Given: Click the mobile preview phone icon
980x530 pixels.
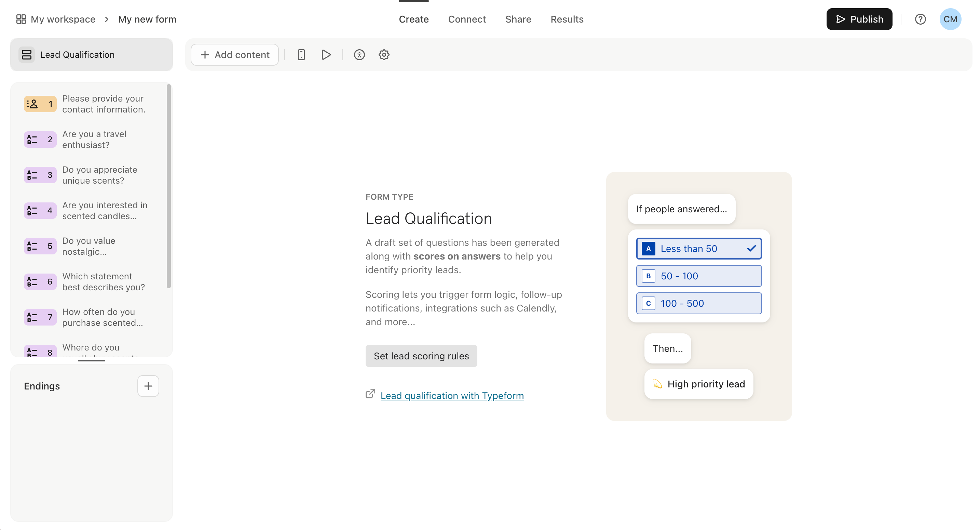Looking at the screenshot, I should coord(301,55).
